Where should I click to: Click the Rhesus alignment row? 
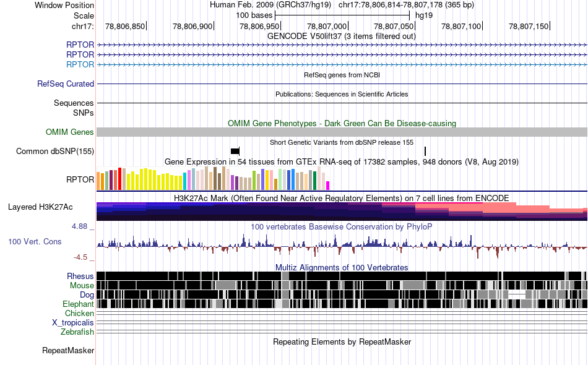tap(342, 276)
